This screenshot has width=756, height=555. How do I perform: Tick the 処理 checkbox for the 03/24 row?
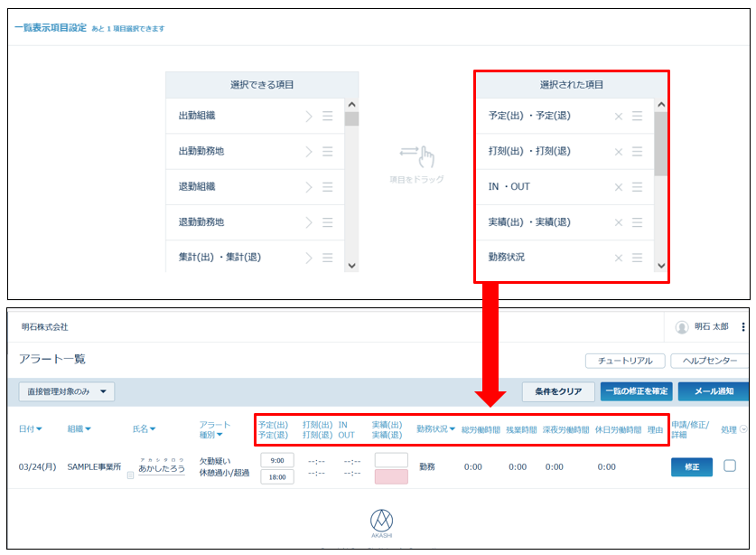point(730,466)
